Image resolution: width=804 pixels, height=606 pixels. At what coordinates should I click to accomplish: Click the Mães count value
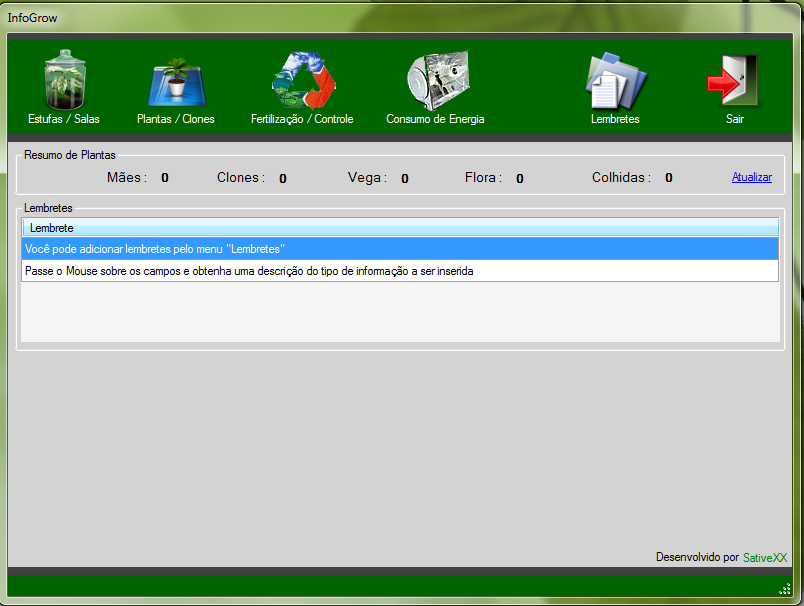click(165, 177)
